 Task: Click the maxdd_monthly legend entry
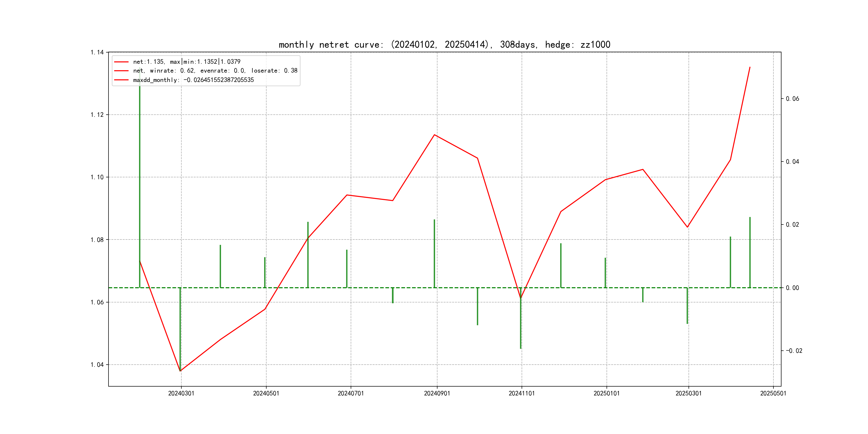tap(193, 80)
